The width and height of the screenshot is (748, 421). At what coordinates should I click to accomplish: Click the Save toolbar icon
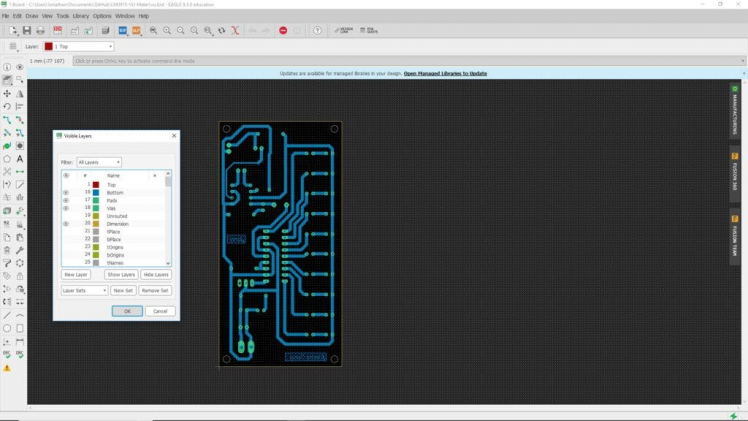[27, 31]
